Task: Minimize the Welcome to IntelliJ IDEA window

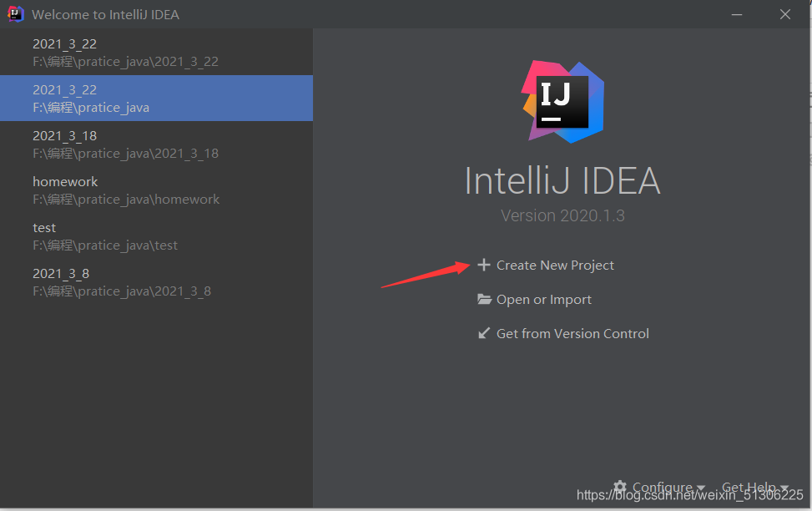Action: coord(737,14)
